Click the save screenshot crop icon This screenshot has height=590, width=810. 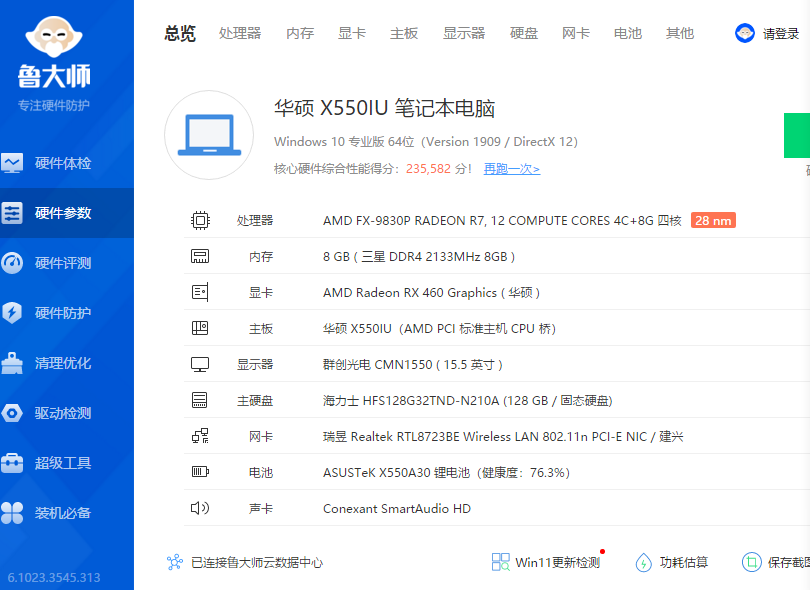752,562
